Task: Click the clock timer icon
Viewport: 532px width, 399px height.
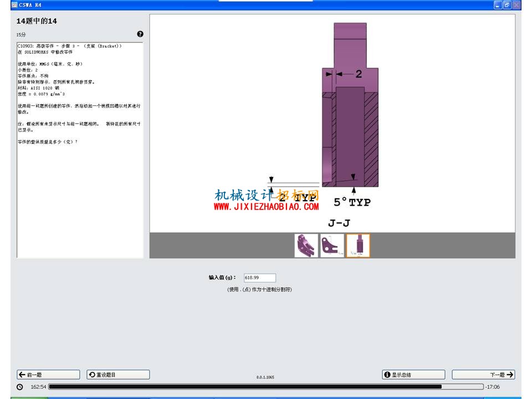Action: point(20,387)
